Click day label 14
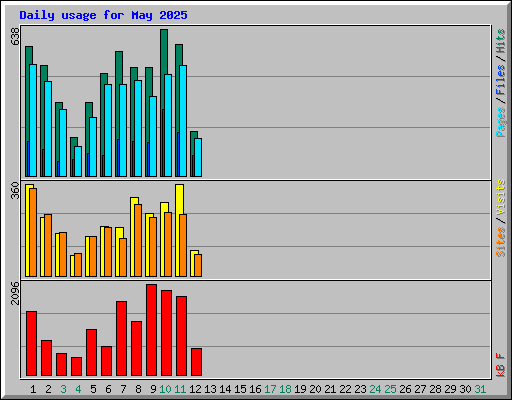 point(225,389)
